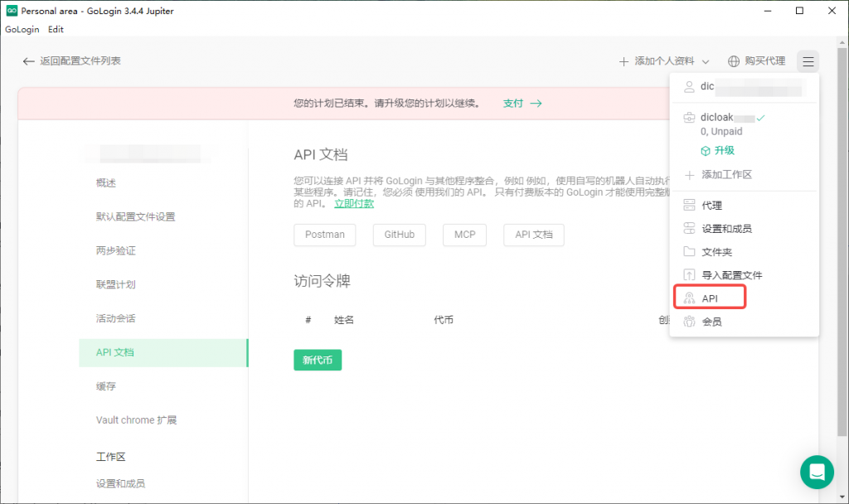Image resolution: width=849 pixels, height=504 pixels.
Task: Click the scrollbar up arrow
Action: (842, 42)
